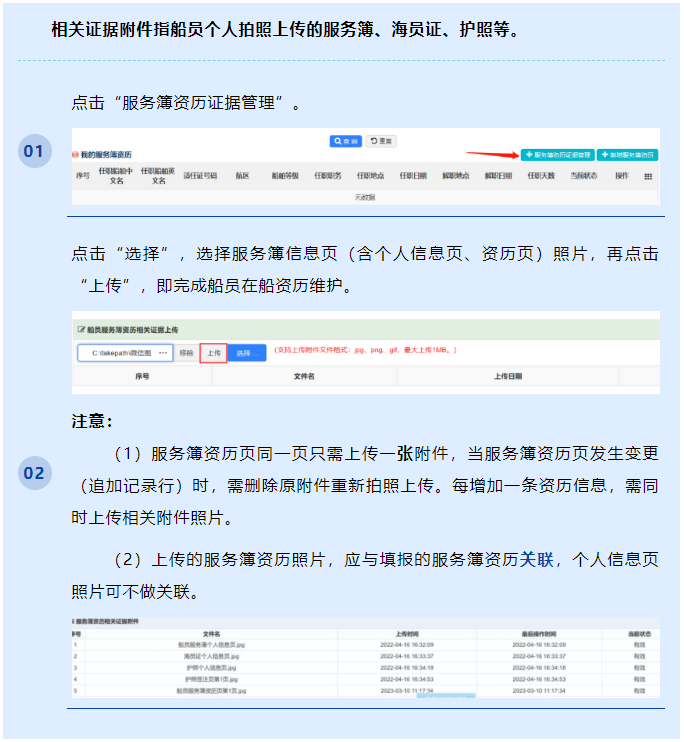Click the 移除 remove button
684x742 pixels.
[x=186, y=353]
